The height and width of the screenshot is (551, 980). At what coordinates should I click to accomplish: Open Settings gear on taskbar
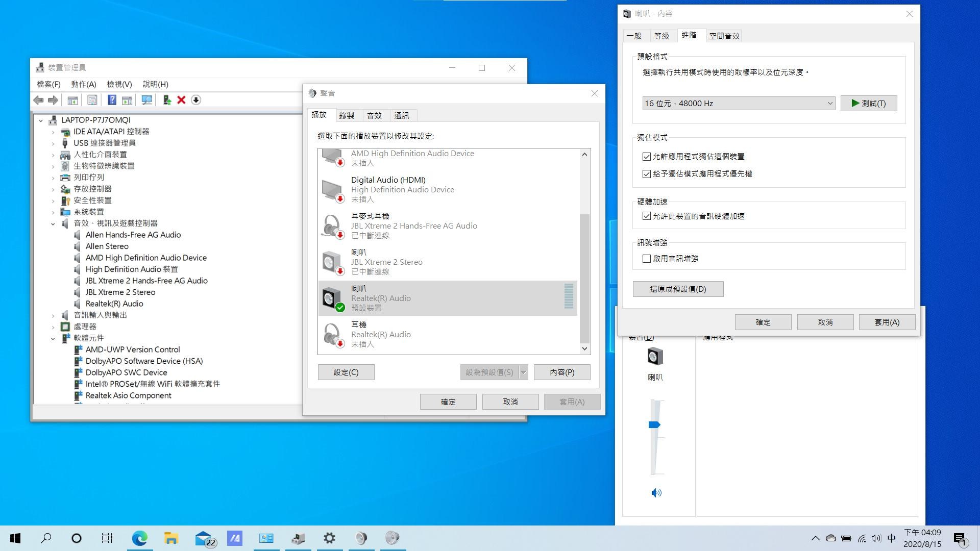pos(329,538)
